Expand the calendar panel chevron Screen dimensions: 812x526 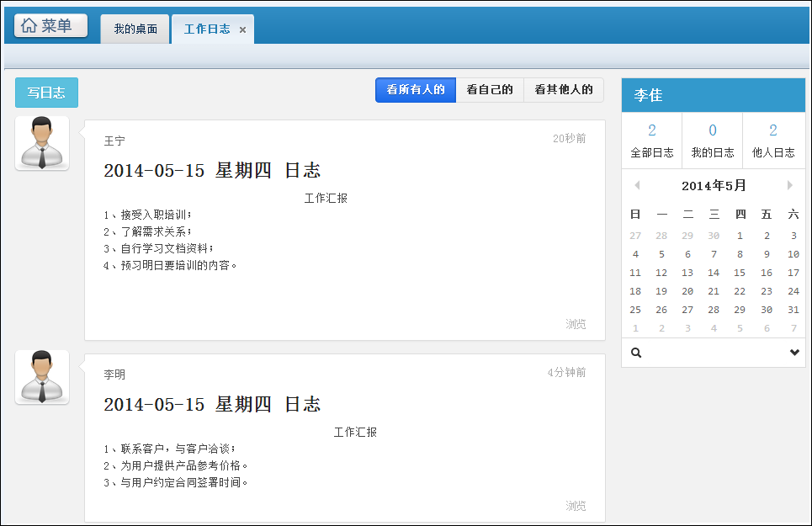[794, 353]
